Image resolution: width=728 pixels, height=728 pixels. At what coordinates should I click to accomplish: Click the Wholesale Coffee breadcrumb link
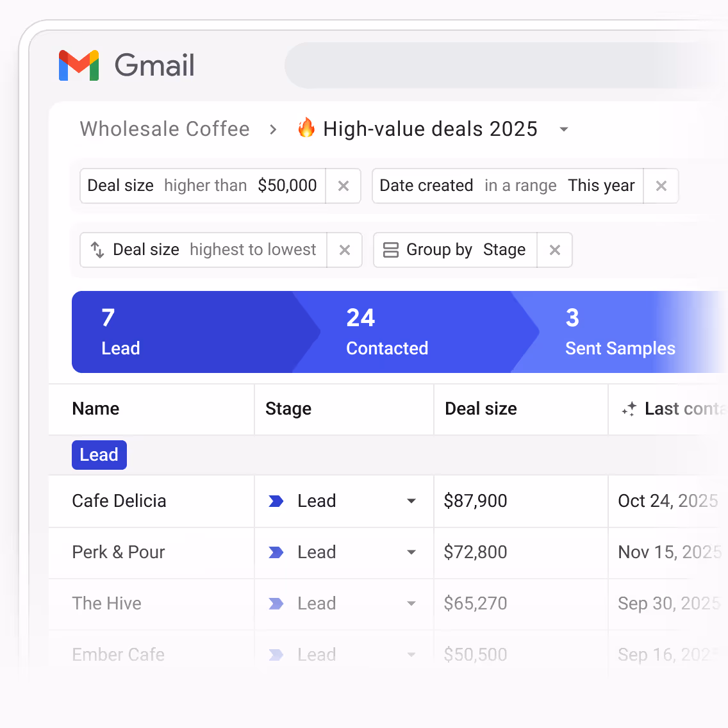pos(164,129)
